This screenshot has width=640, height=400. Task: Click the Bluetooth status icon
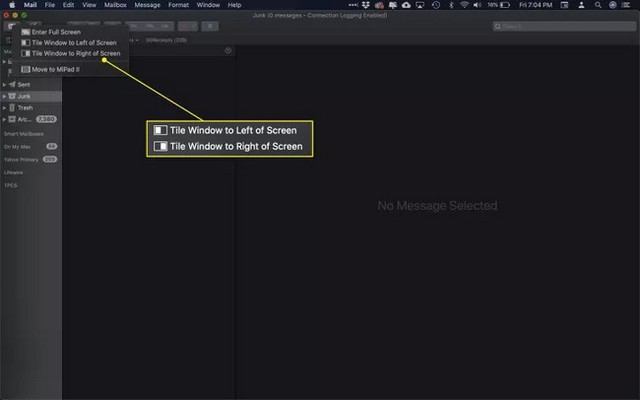coord(451,5)
